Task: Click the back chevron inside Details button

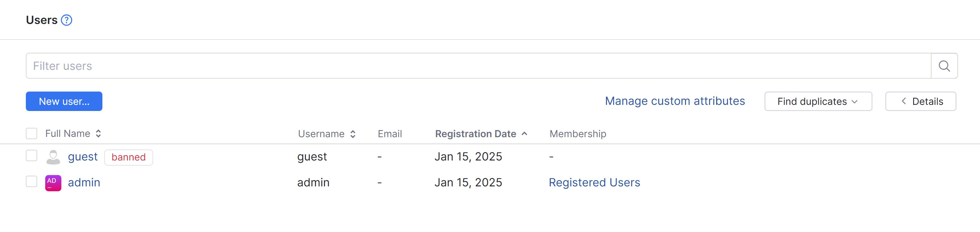Action: (x=904, y=101)
